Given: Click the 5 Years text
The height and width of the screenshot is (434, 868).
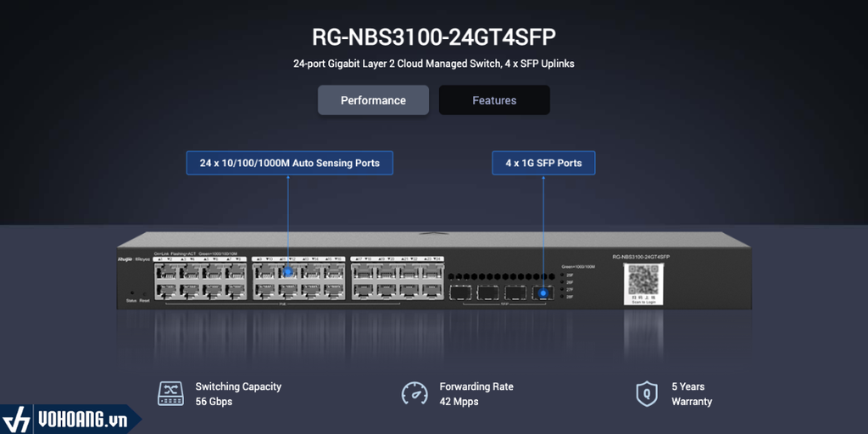Looking at the screenshot, I should (x=688, y=387).
